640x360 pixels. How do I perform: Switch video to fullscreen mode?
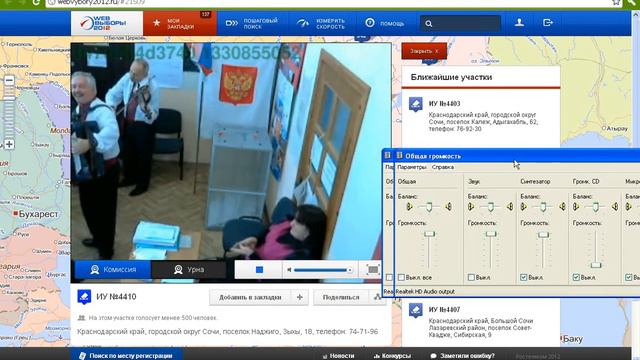point(373,270)
